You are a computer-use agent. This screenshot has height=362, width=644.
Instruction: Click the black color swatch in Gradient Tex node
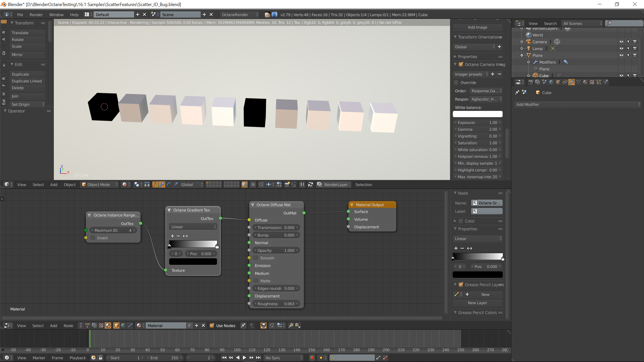tap(193, 262)
